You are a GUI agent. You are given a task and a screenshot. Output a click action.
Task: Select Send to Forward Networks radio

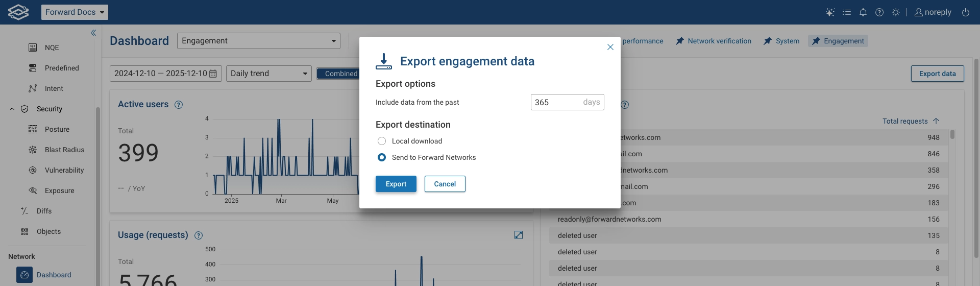tap(382, 157)
